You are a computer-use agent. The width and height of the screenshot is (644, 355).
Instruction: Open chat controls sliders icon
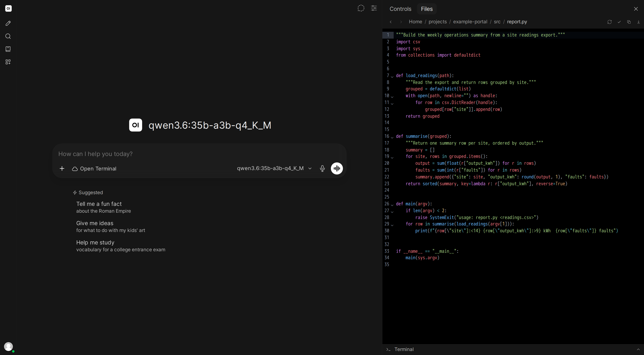pyautogui.click(x=374, y=8)
